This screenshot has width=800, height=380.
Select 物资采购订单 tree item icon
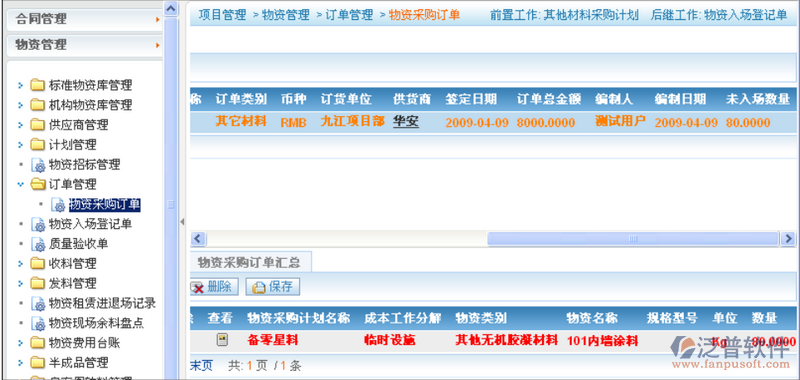pyautogui.click(x=58, y=205)
